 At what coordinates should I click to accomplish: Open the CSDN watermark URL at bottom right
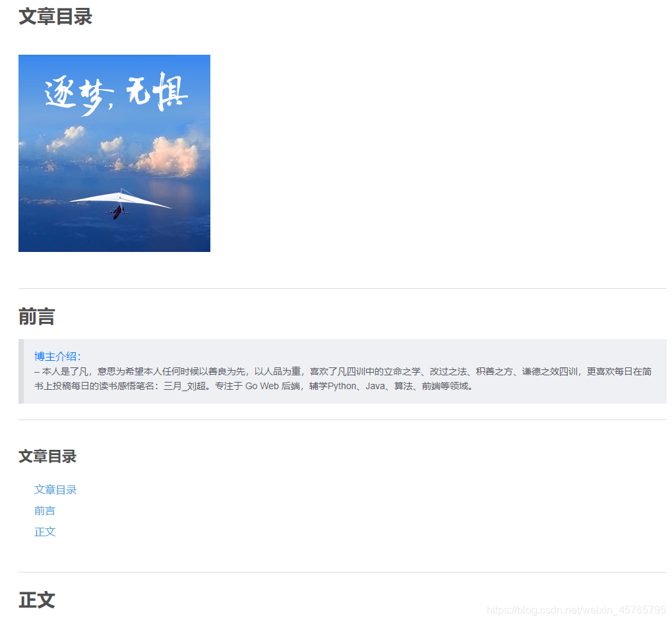point(578,611)
